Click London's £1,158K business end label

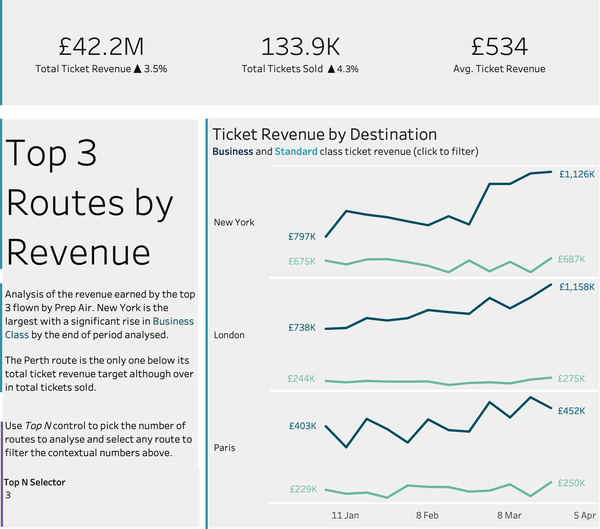(576, 287)
